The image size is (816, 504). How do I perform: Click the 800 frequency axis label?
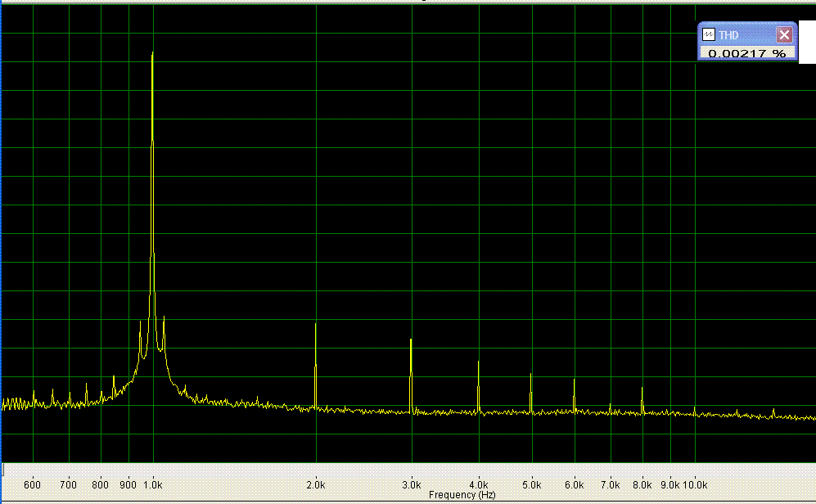(x=101, y=484)
